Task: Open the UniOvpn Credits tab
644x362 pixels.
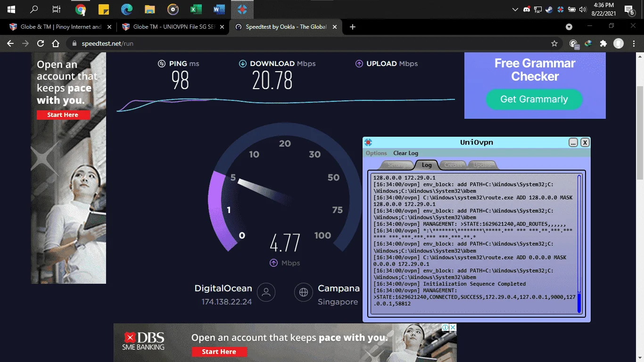Action: click(454, 165)
